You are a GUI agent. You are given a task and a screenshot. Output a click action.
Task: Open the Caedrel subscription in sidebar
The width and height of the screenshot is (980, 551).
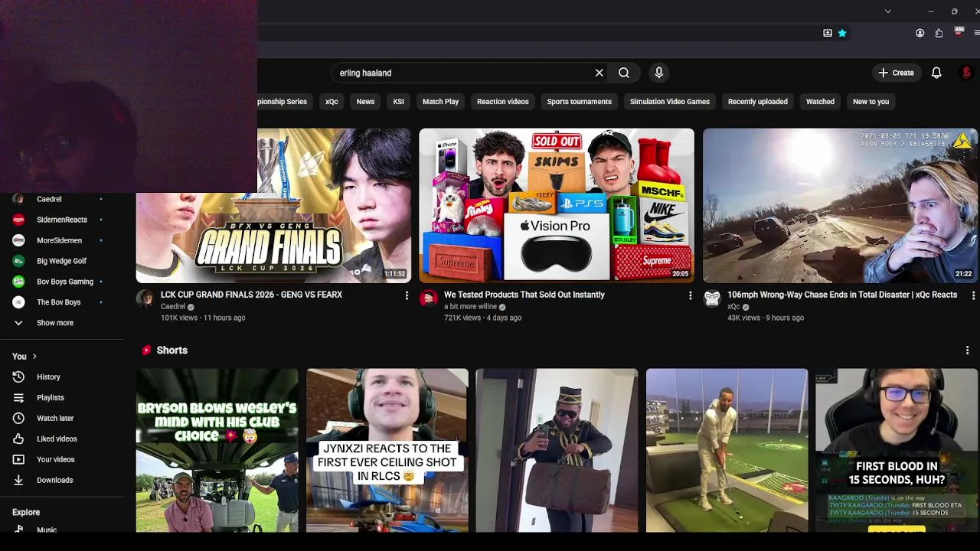(x=58, y=199)
